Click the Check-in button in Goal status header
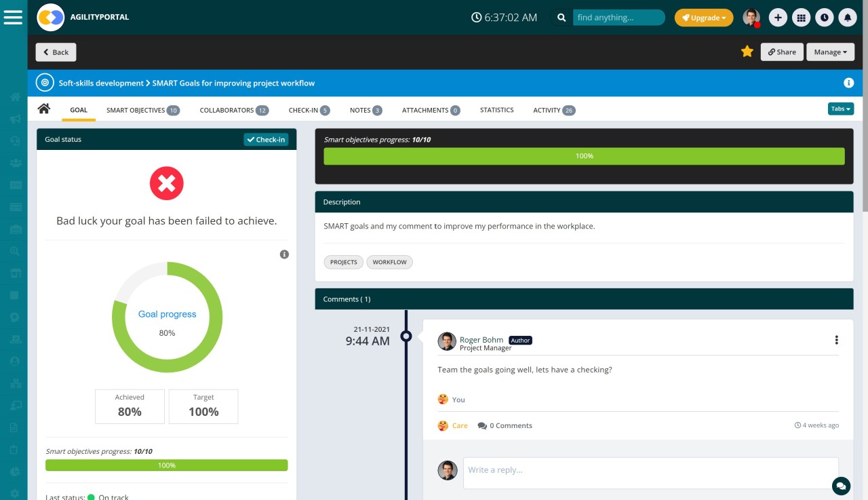This screenshot has height=500, width=868. (266, 139)
